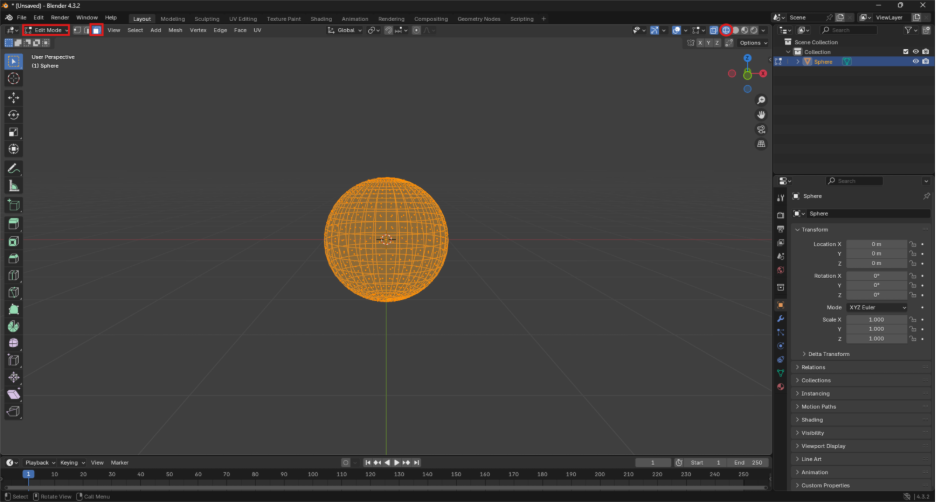Choose the Cursor tool
This screenshot has height=502, width=936.
point(14,79)
